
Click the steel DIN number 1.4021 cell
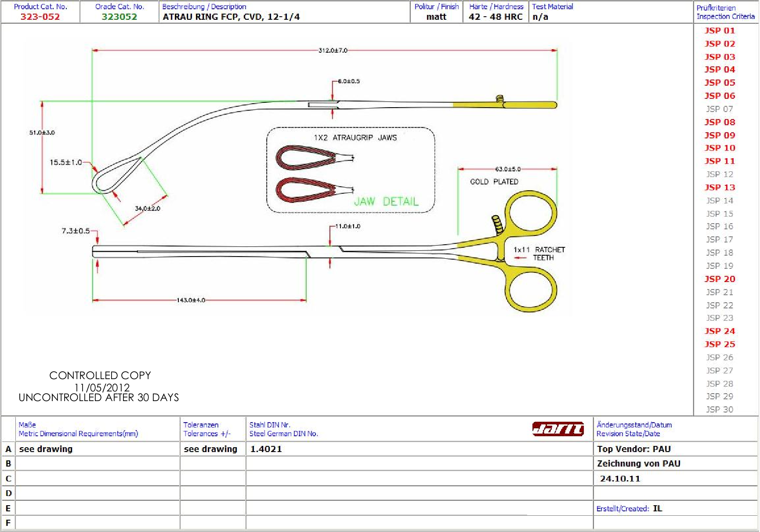tap(266, 449)
